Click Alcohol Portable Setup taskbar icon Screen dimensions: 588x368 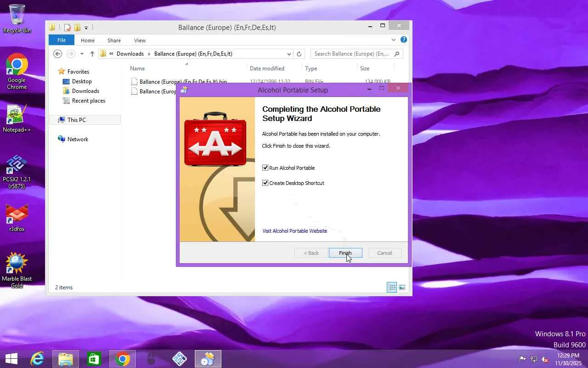208,359
